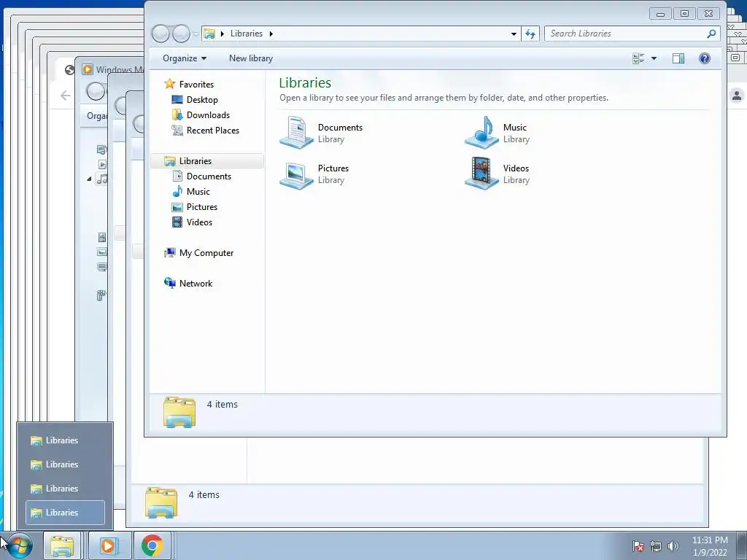Click the volume speaker tray icon

coord(673,546)
